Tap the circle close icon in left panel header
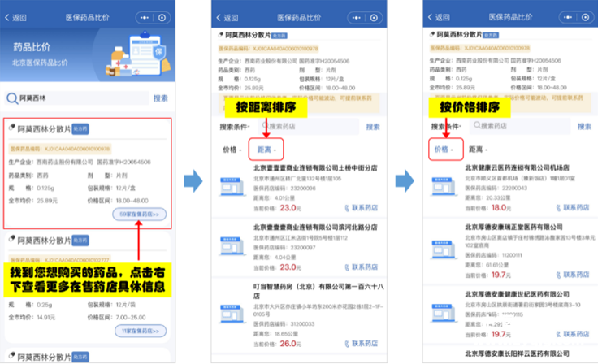Screen dimensions: 598x364 point(162,18)
